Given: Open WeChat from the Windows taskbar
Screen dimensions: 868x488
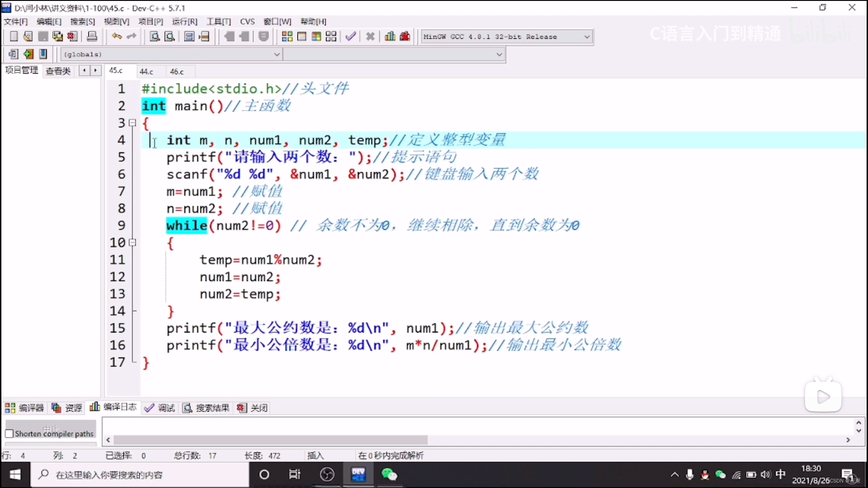Looking at the screenshot, I should [x=389, y=475].
